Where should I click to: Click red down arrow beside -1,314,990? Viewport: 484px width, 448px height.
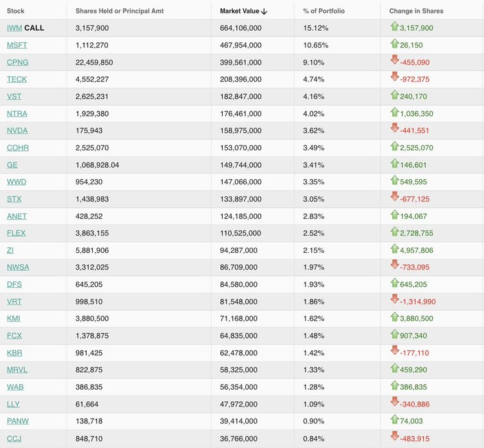pyautogui.click(x=394, y=298)
